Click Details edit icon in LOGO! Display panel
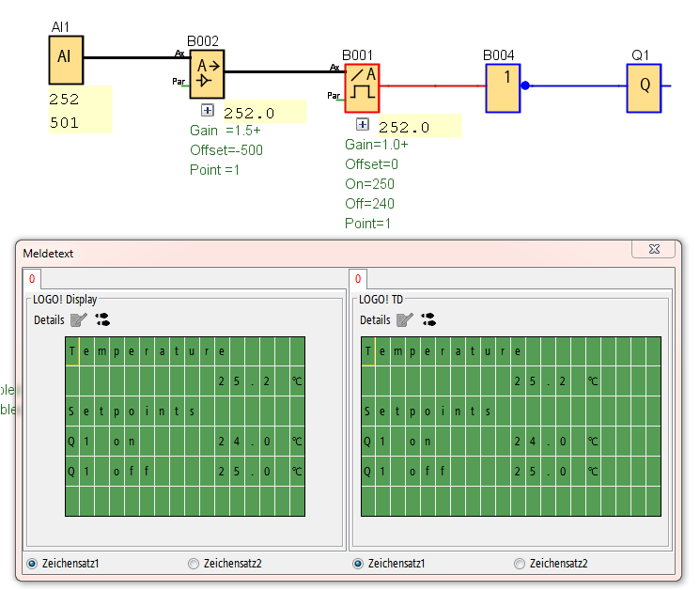700x590 pixels. pos(79,319)
